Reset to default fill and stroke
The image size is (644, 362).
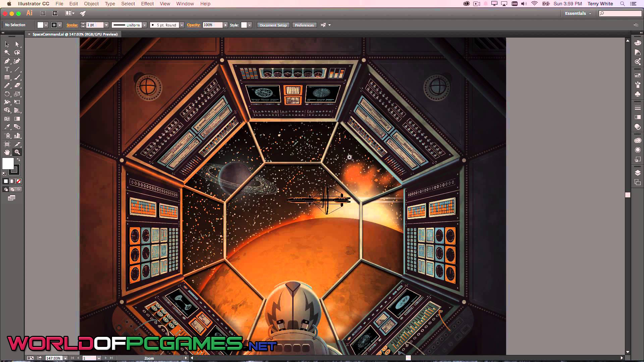[x=4, y=174]
